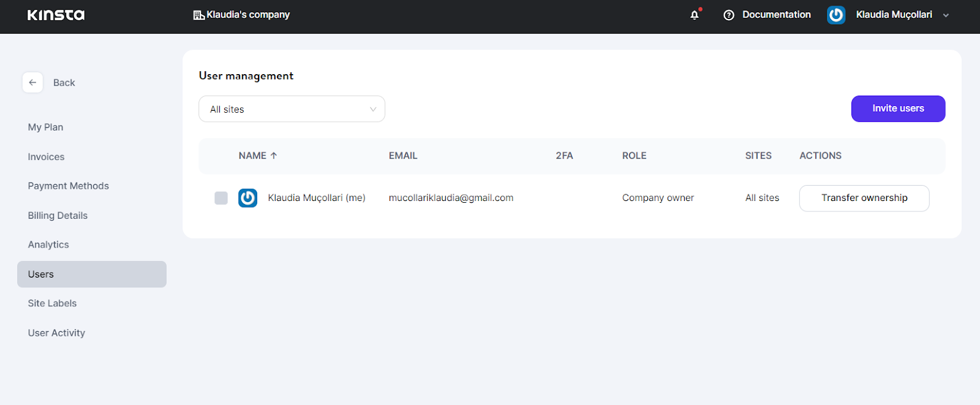Check the Klaudia Muçollari row checkbox
The width and height of the screenshot is (980, 405).
point(221,198)
